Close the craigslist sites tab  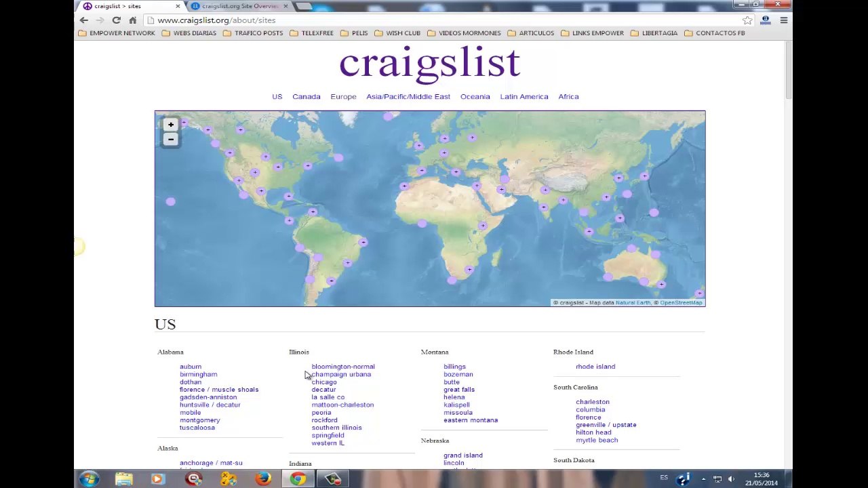pyautogui.click(x=178, y=6)
